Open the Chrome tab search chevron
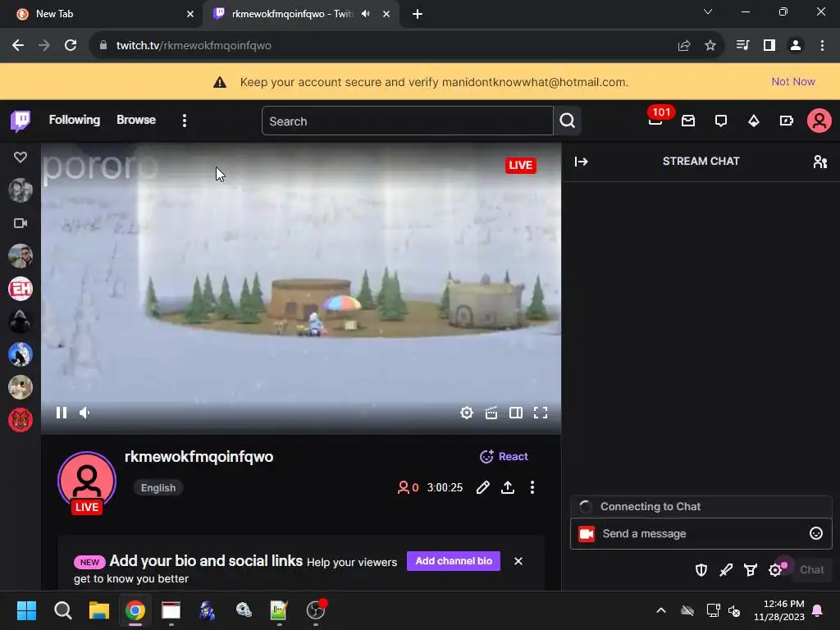Image resolution: width=840 pixels, height=630 pixels. tap(708, 11)
